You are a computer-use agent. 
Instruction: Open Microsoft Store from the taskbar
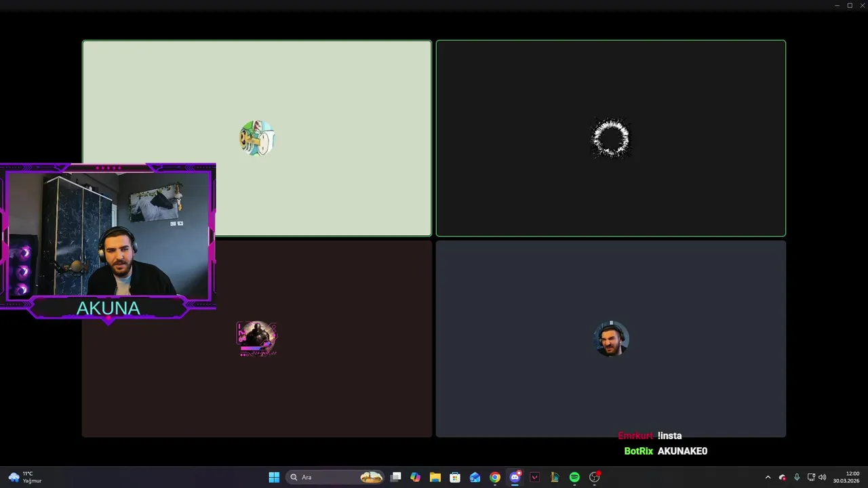(x=455, y=477)
